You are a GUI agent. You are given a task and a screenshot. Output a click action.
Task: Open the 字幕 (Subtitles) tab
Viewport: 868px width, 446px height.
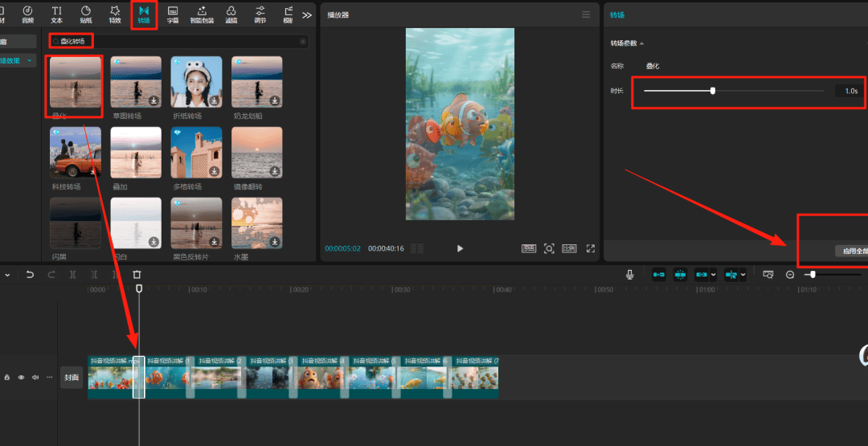173,14
